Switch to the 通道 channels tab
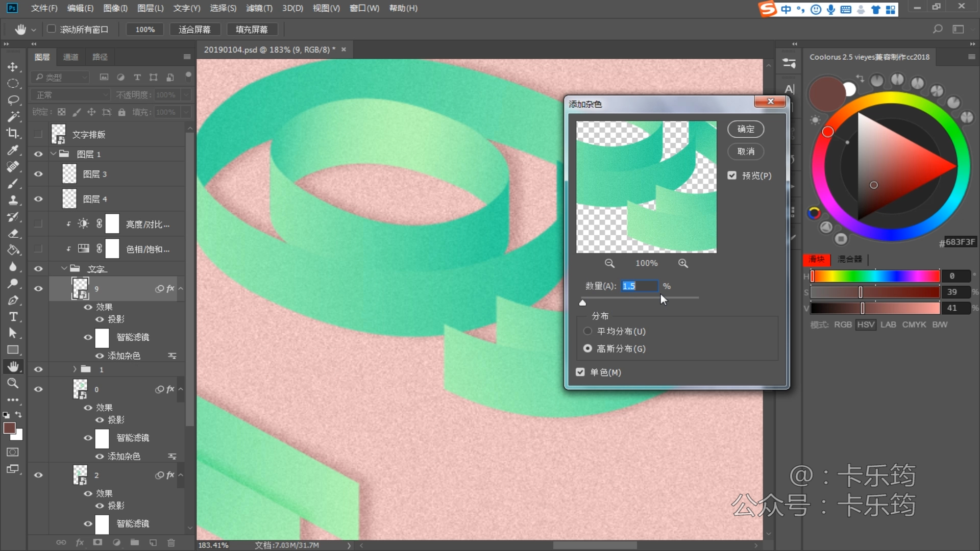 coord(70,57)
